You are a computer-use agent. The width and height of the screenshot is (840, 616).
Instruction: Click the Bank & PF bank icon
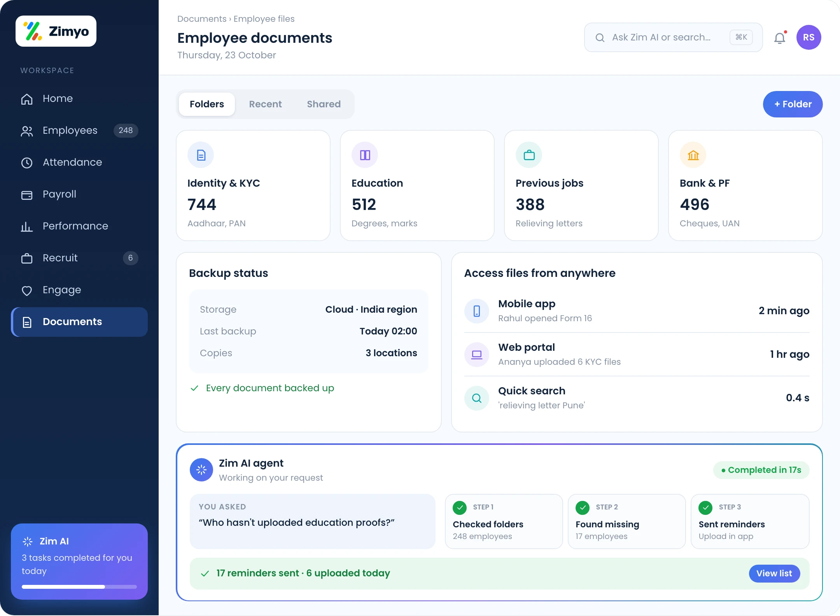(693, 155)
